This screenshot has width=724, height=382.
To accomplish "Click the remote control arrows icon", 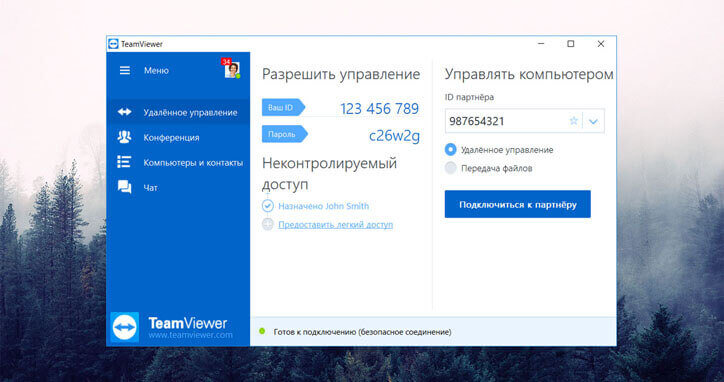I will [x=124, y=112].
